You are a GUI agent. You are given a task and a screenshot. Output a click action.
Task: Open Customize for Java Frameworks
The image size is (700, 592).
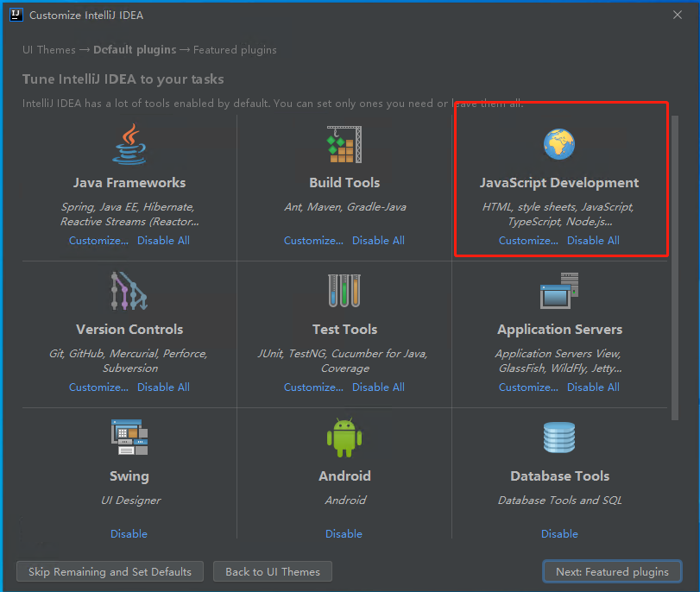98,241
